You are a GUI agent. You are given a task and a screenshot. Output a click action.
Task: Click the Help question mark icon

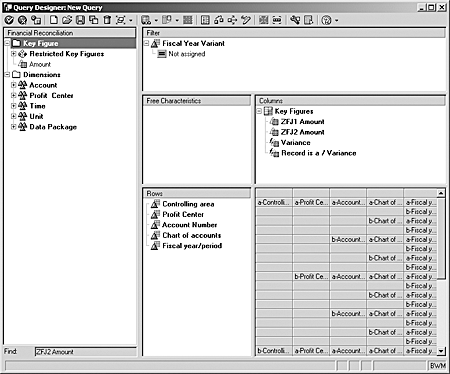(326, 20)
